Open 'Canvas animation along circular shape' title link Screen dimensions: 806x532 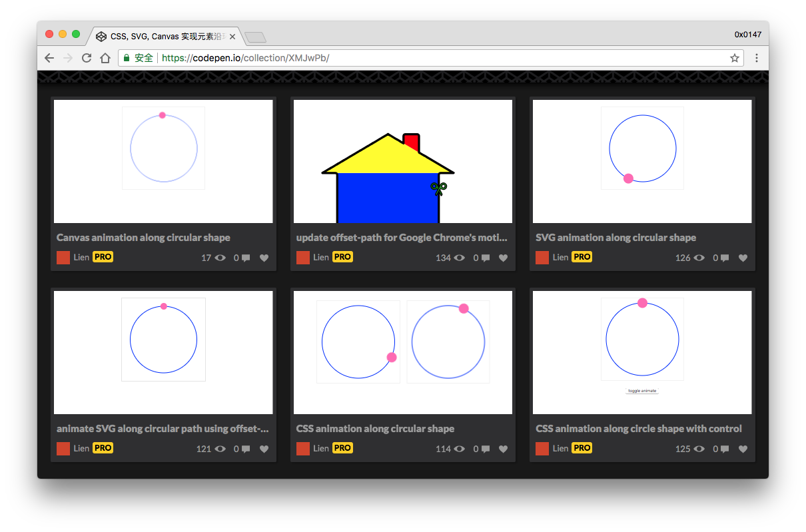point(143,238)
